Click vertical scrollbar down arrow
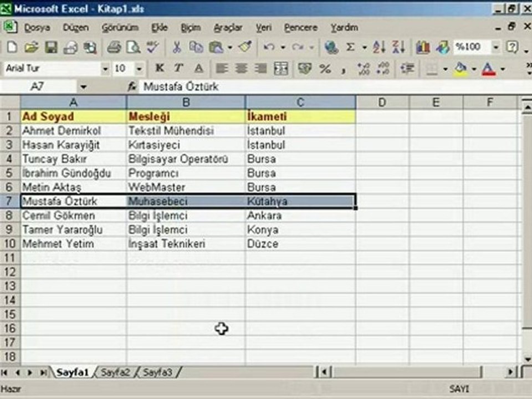Viewport: 532px width, 399px height. coord(527,359)
